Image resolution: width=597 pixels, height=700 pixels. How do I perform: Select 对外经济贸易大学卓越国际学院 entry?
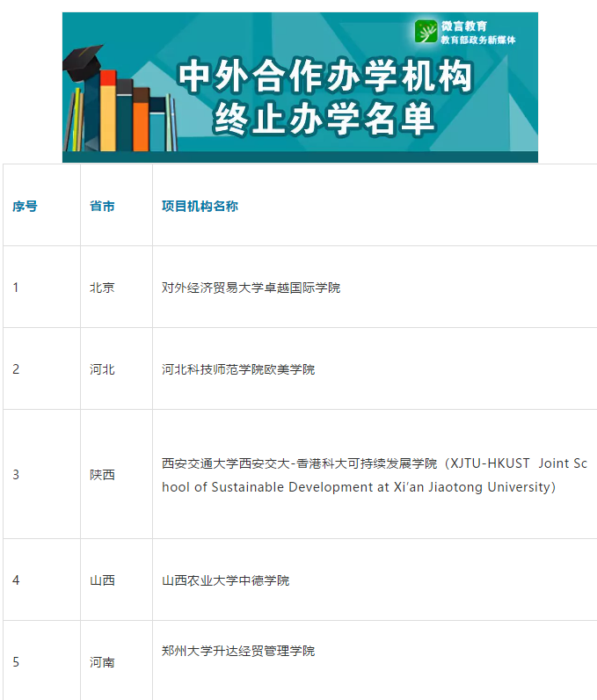pos(251,288)
